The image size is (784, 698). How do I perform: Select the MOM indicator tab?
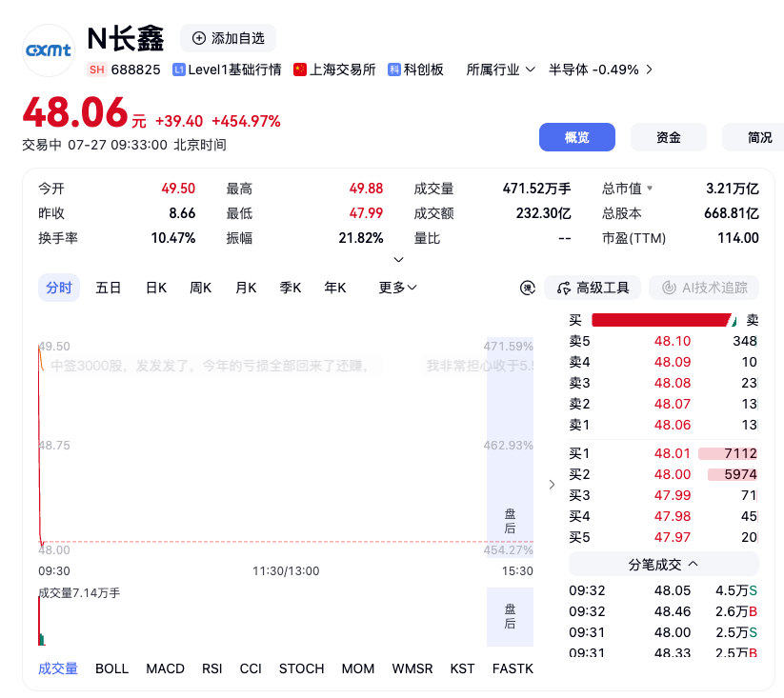click(x=358, y=668)
